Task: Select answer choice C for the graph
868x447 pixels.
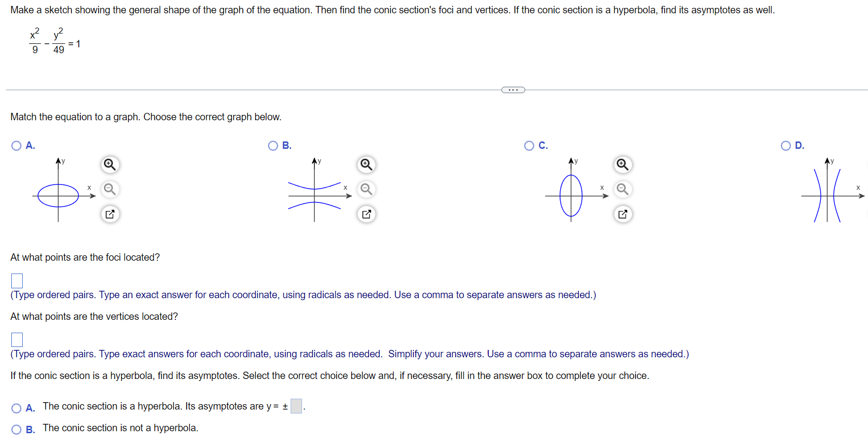Action: pos(529,145)
